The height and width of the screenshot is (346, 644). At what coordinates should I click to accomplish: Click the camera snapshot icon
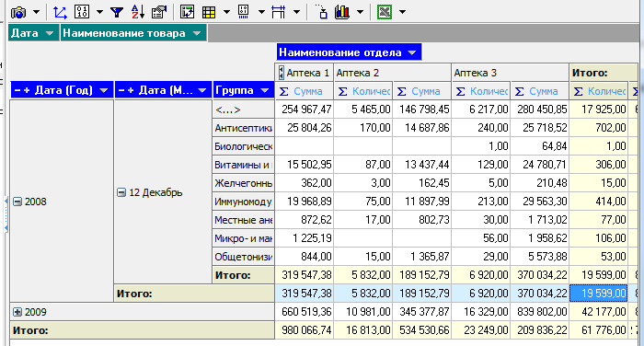(18, 12)
